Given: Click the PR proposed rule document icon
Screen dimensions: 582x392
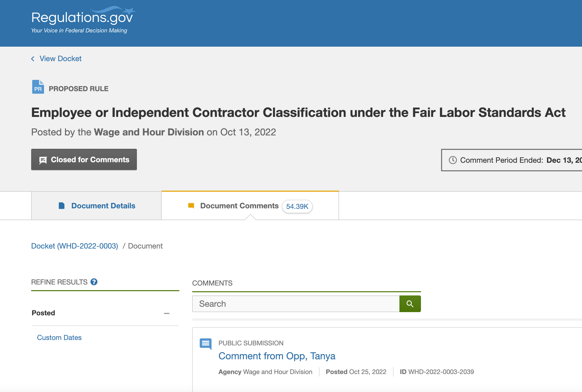Looking at the screenshot, I should (38, 87).
